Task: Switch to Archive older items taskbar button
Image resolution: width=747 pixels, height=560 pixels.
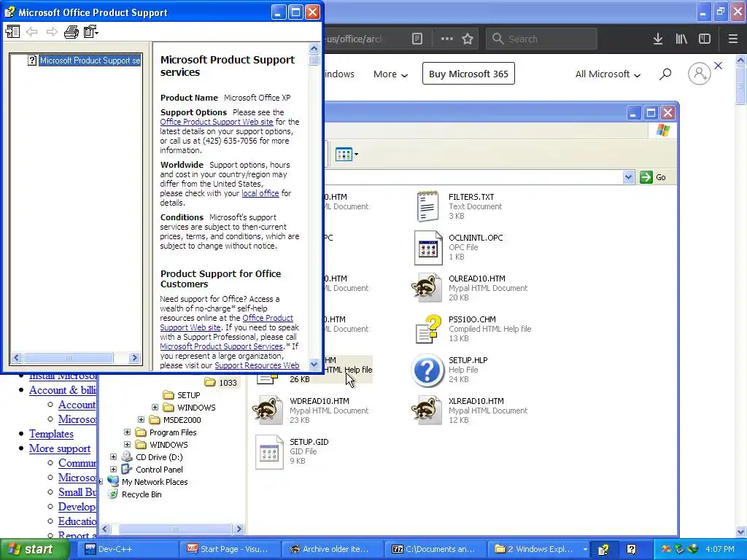Action: pos(333,549)
